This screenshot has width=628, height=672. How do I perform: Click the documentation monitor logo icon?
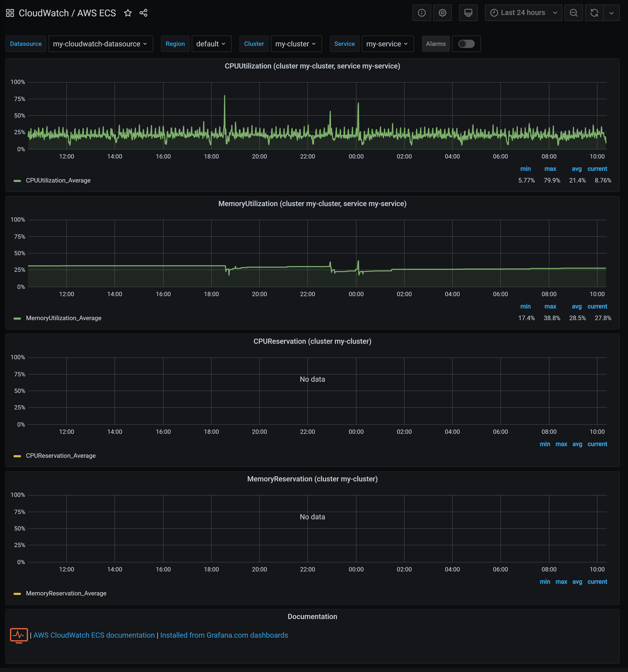tap(19, 635)
